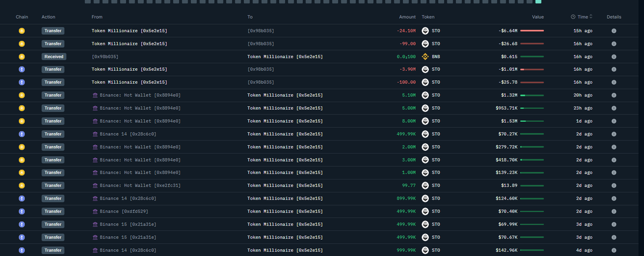This screenshot has height=256, width=644.
Task: Click red value bar next to -$6.64M
Action: (x=532, y=31)
